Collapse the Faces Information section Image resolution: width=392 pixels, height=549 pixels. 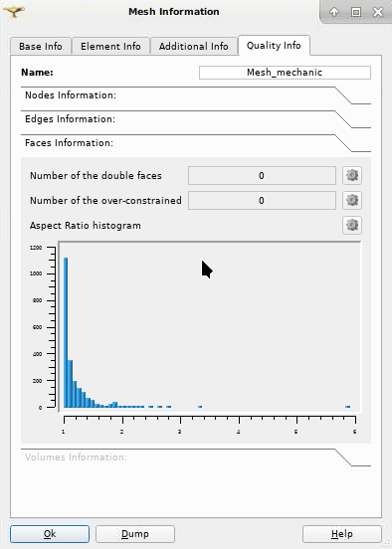pos(69,143)
